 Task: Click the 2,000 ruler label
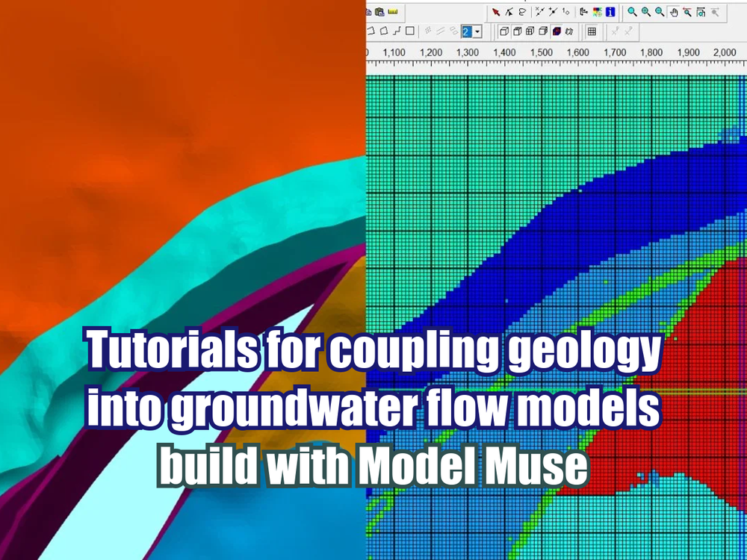pos(725,52)
